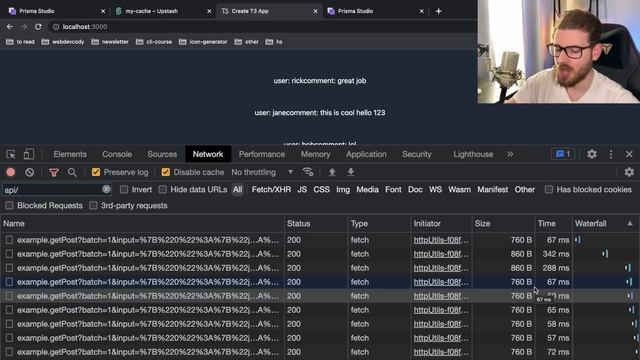This screenshot has width=640, height=360.
Task: Close the my-cache Upstash tab
Action: coord(209,11)
